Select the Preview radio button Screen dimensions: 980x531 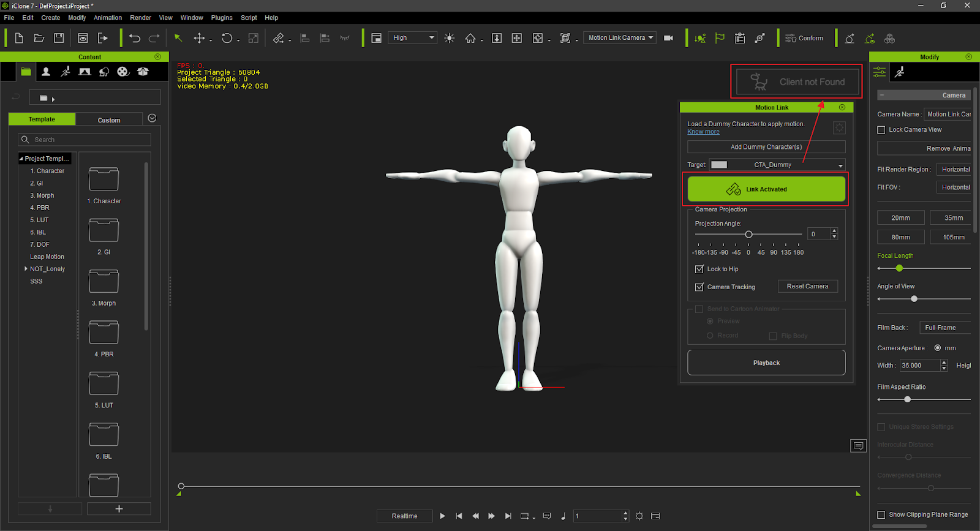710,321
